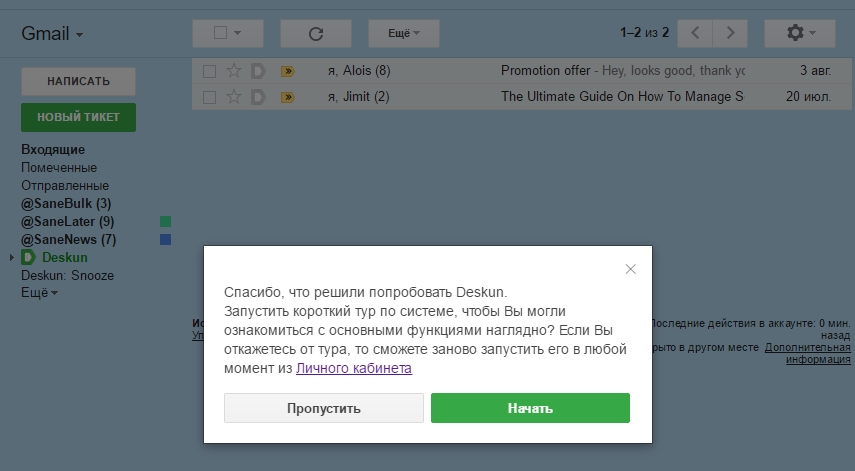Open the Gmail product dropdown
The image size is (855, 471).
[x=52, y=34]
